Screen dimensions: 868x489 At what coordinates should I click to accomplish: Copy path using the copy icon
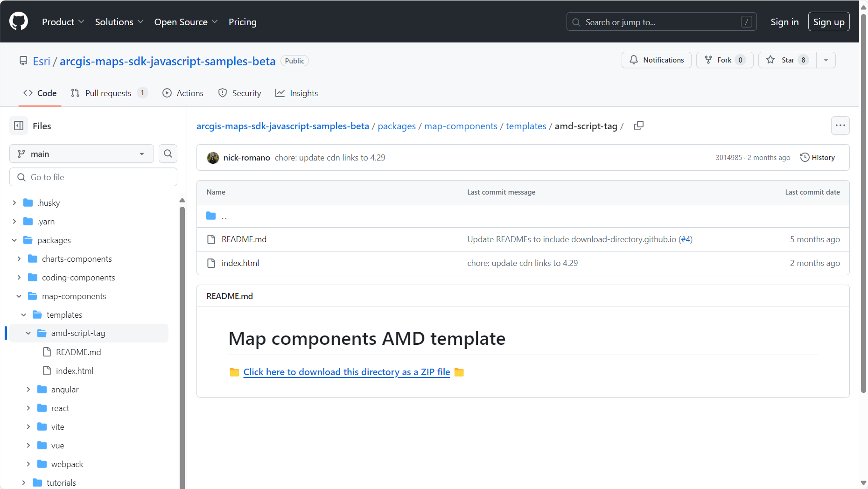pos(639,126)
